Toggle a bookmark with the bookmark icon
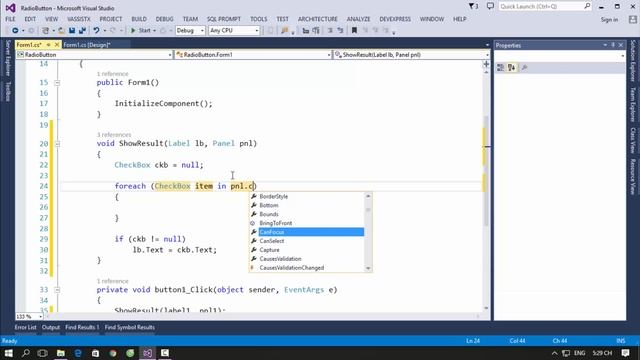The image size is (640, 360). point(354,31)
